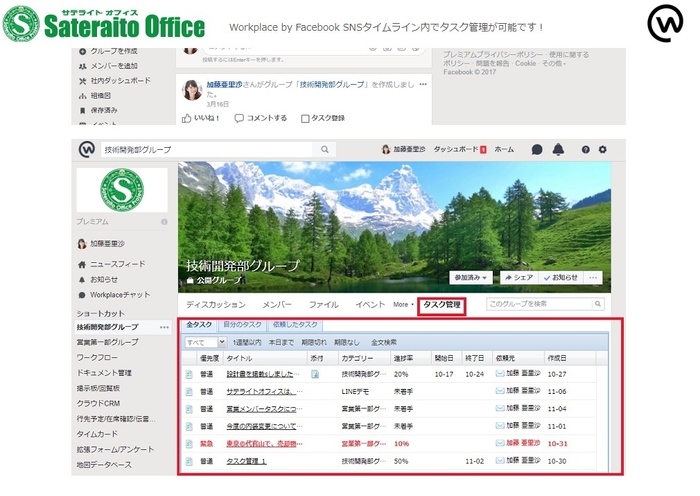Click the 全文検索 button
This screenshot has width=700, height=496.
point(384,342)
